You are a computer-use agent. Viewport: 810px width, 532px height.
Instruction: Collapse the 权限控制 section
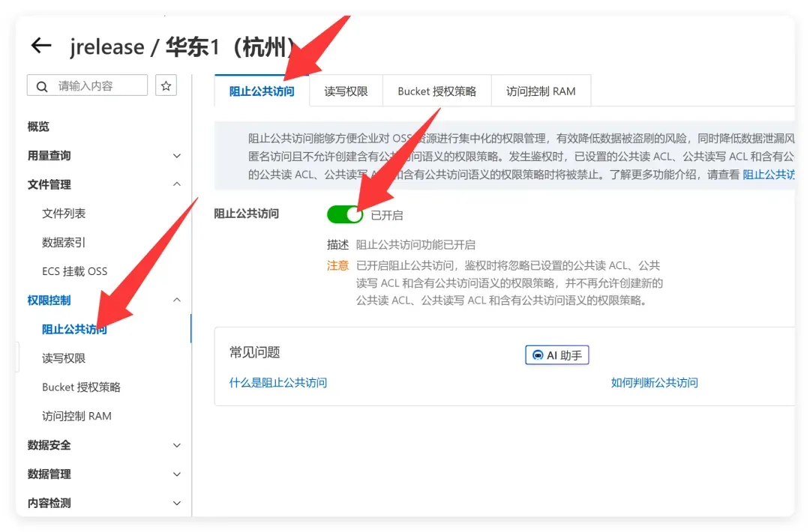point(177,300)
